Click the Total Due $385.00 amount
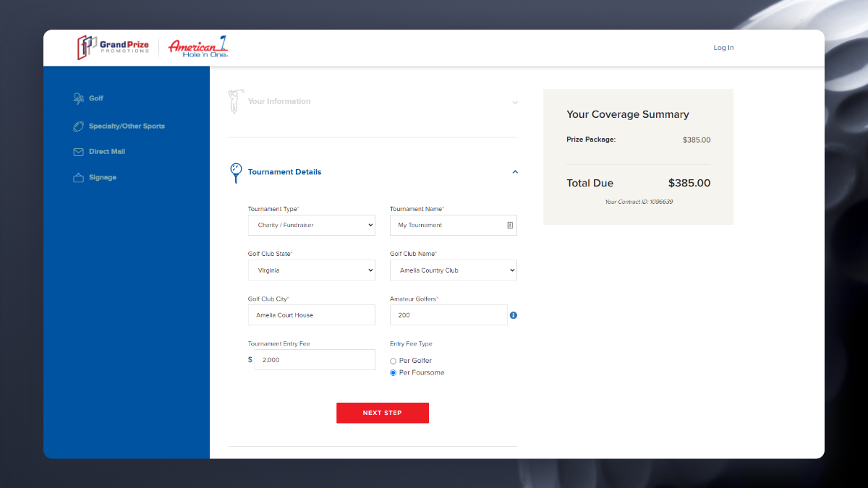 (x=689, y=184)
